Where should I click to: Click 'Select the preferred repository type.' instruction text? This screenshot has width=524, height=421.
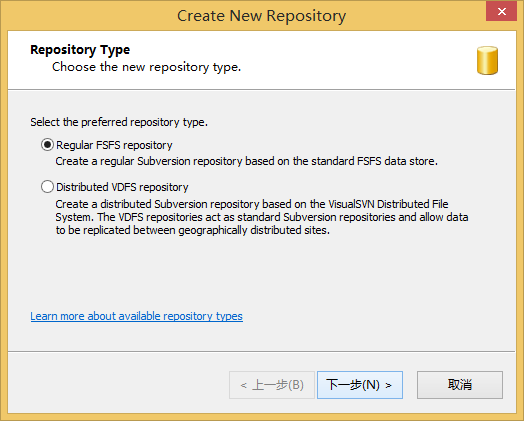[x=119, y=122]
